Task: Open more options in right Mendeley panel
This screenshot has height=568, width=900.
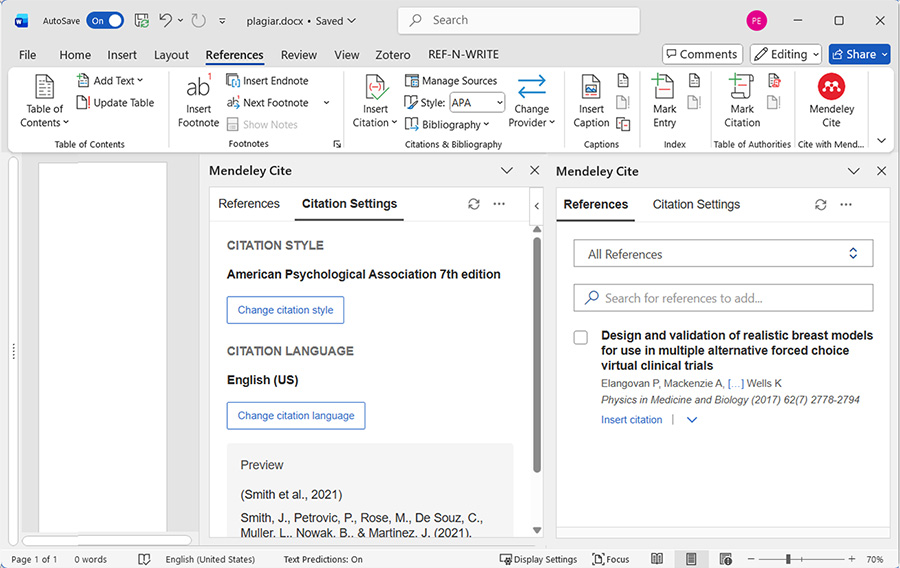Action: point(846,204)
